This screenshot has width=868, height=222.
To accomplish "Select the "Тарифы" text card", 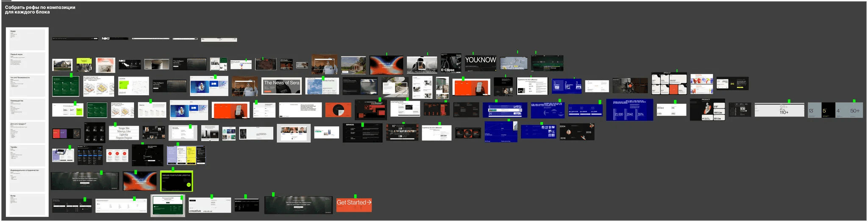I will pos(27,155).
